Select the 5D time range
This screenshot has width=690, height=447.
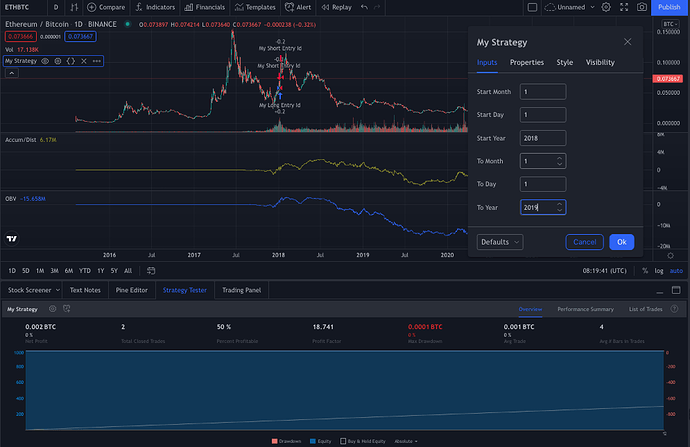click(26, 271)
